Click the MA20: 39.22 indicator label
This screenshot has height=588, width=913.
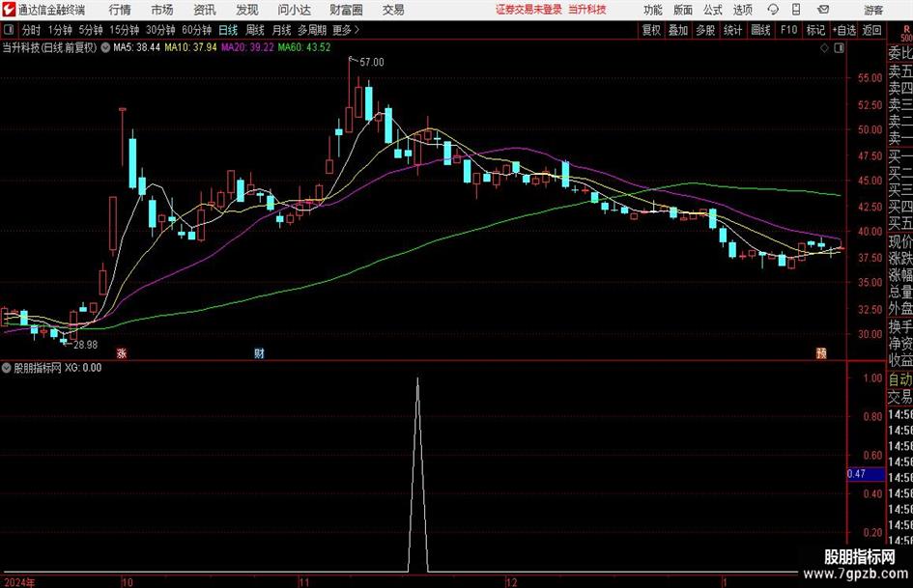pos(247,47)
